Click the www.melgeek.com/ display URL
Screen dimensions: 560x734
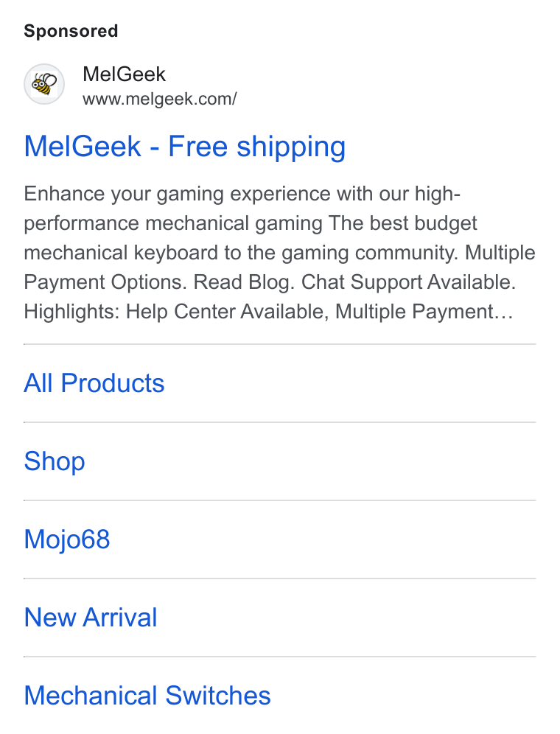[x=160, y=99]
